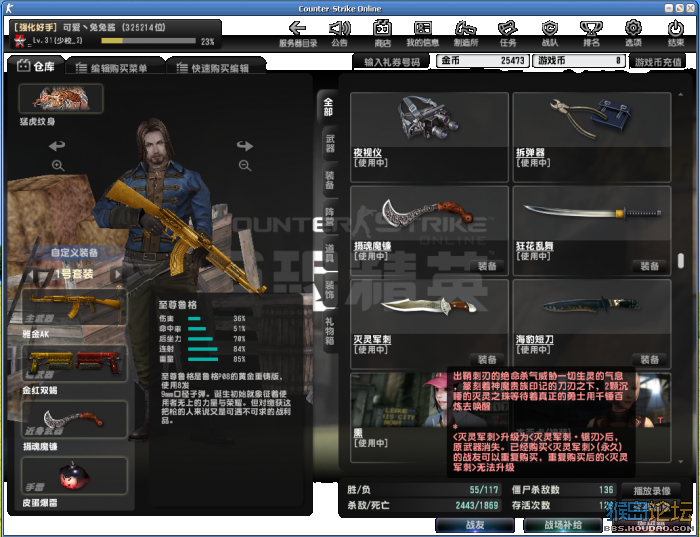
Task: Click the inventory scrollbar handle
Action: (680, 261)
